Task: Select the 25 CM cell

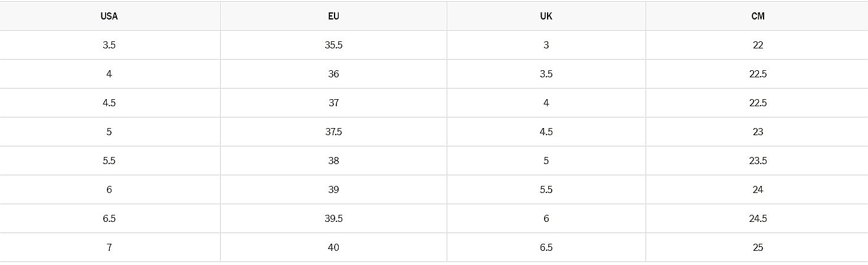Action: coord(758,247)
